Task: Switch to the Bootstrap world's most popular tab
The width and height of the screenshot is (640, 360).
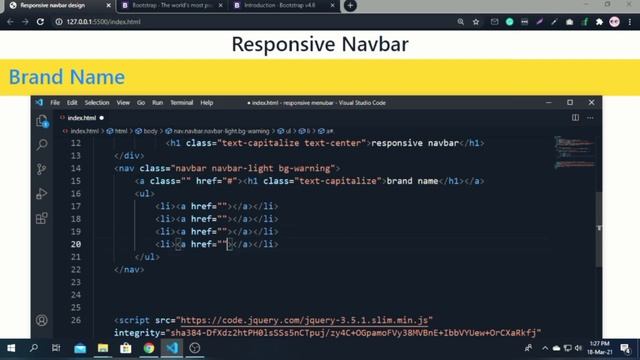Action: (171, 5)
